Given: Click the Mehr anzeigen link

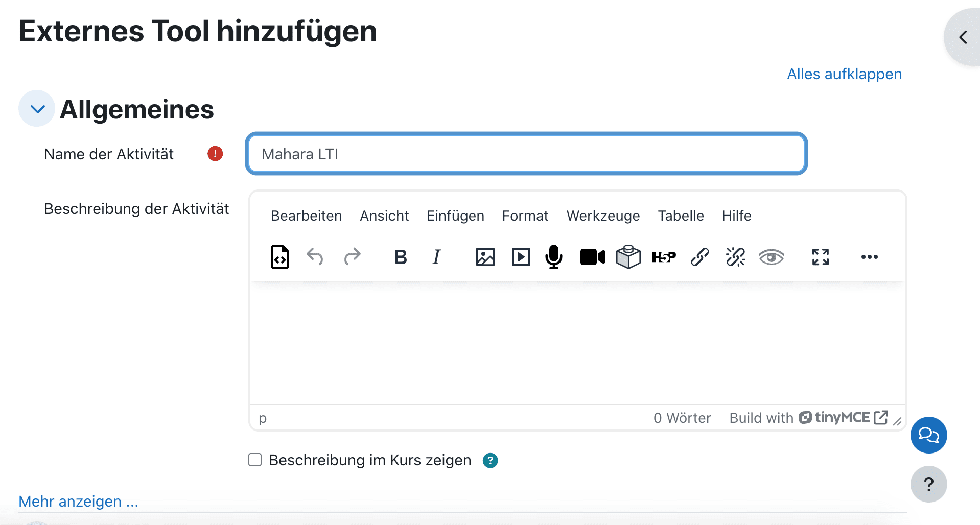Looking at the screenshot, I should click(78, 502).
